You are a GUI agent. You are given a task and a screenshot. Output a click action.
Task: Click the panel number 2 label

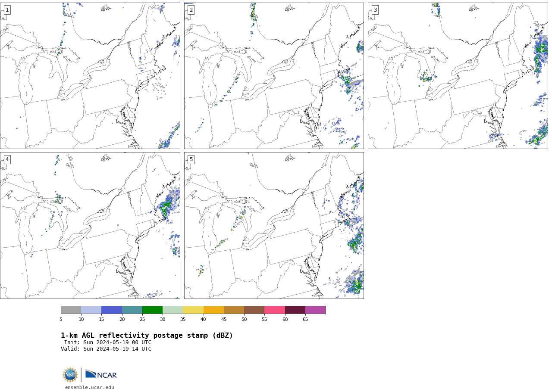(191, 10)
